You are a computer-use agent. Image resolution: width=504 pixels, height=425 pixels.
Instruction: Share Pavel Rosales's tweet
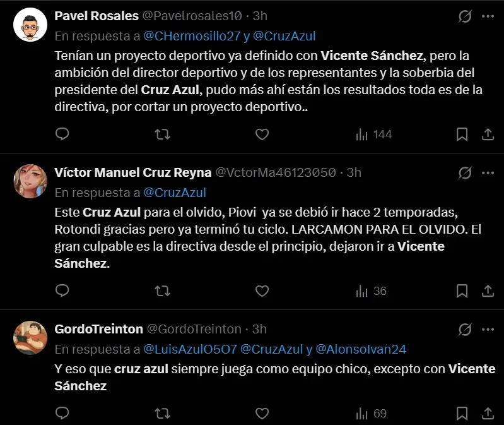point(488,134)
